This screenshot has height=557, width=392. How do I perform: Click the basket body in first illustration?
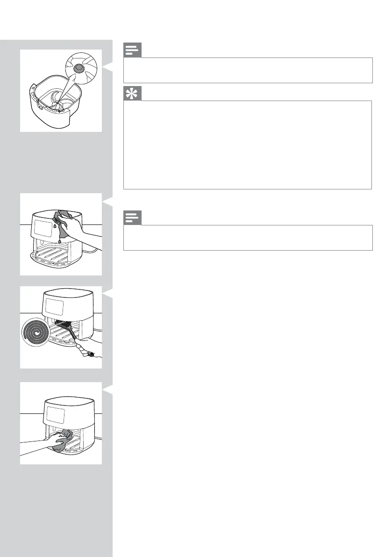[x=55, y=102]
